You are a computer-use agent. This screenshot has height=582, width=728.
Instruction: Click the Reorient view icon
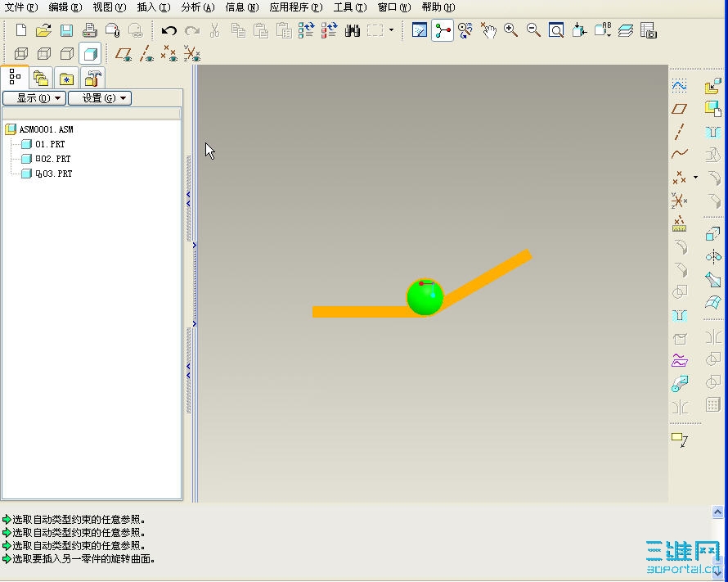click(465, 30)
